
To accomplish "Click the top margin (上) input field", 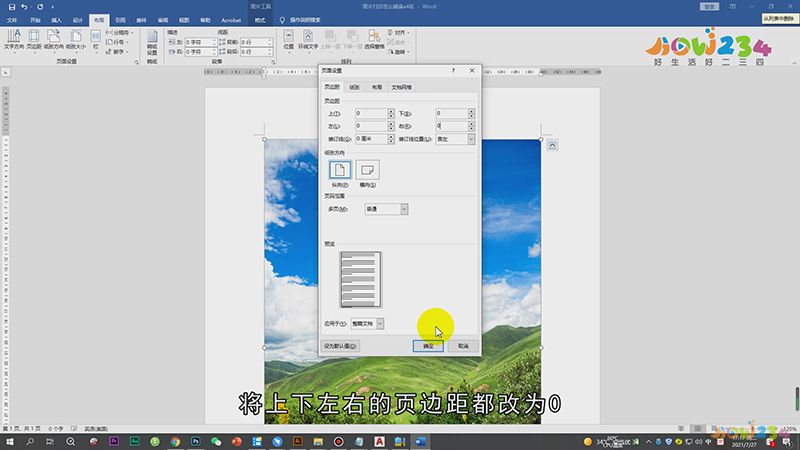I will click(371, 113).
